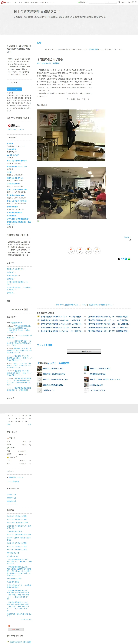Screen dimensions: 138x644
Task: Open the 日本会議佐賀 bookmark link
Action: pos(11,149)
